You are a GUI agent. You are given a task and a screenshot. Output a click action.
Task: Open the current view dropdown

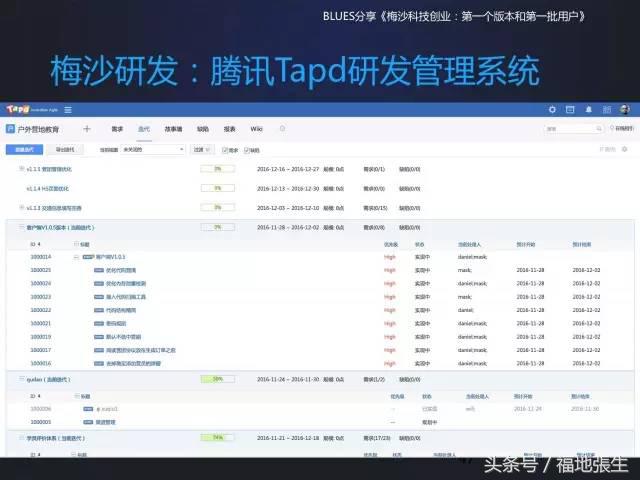point(153,150)
